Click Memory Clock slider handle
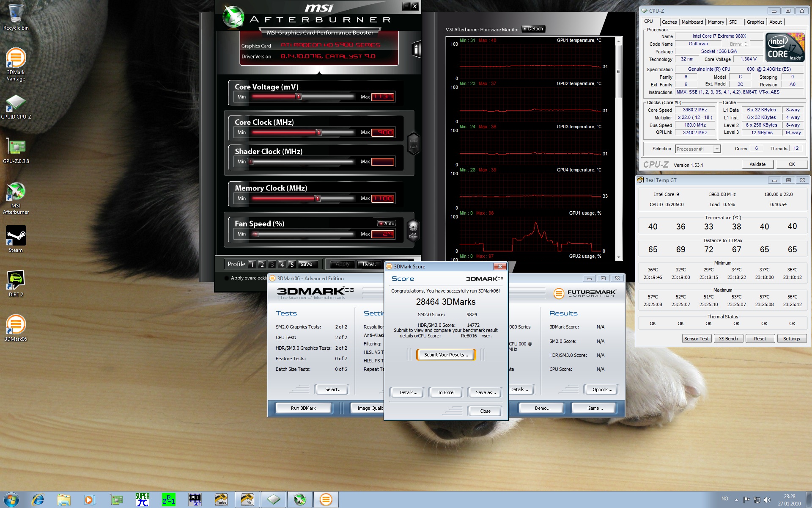Screen dimensions: 812x508 pos(318,198)
